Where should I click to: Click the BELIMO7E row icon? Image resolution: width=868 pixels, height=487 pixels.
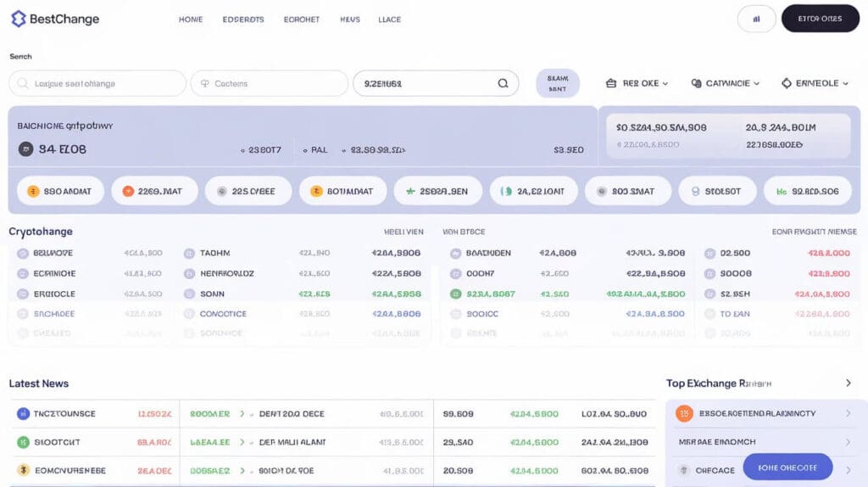pos(23,253)
